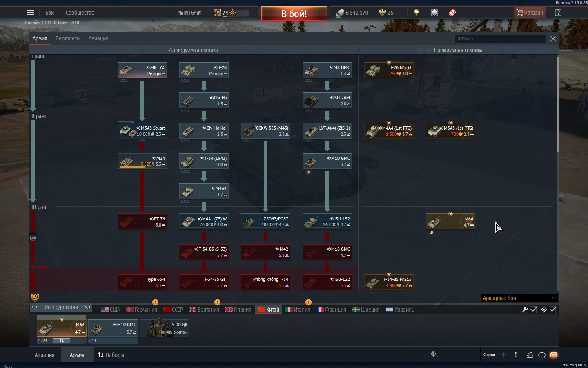This screenshot has height=368, width=588.
Task: Open the main hamburger menu
Action: (31, 13)
